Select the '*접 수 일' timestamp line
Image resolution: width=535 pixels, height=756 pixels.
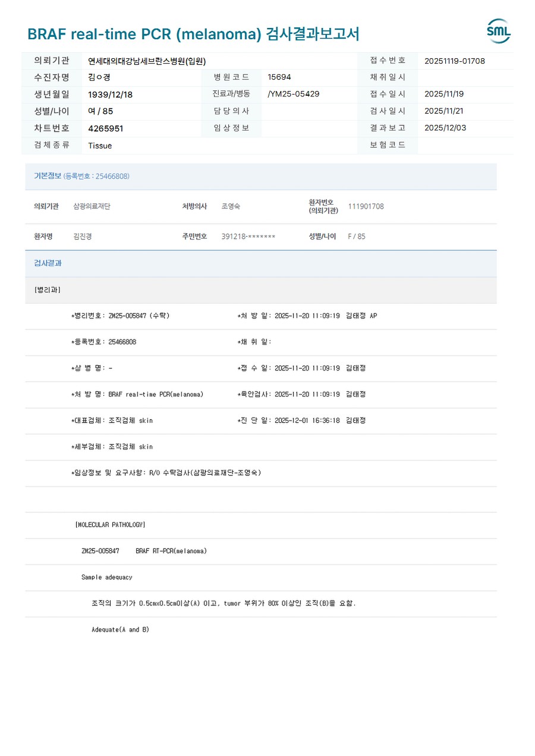point(301,368)
